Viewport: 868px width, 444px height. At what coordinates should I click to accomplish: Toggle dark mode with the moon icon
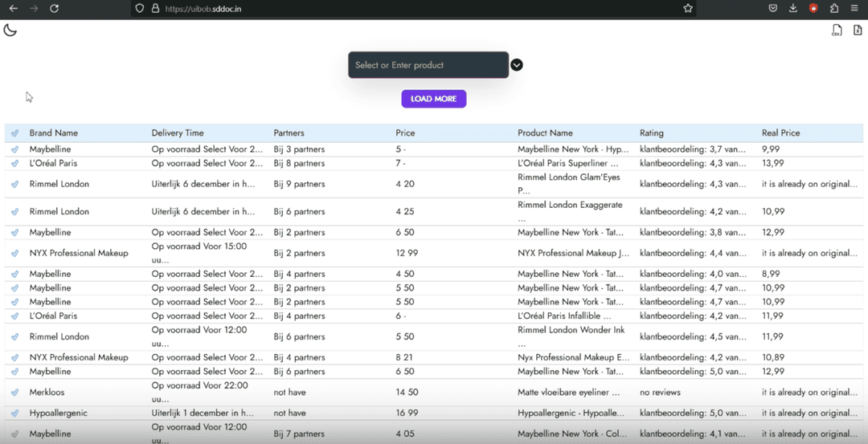pyautogui.click(x=10, y=30)
